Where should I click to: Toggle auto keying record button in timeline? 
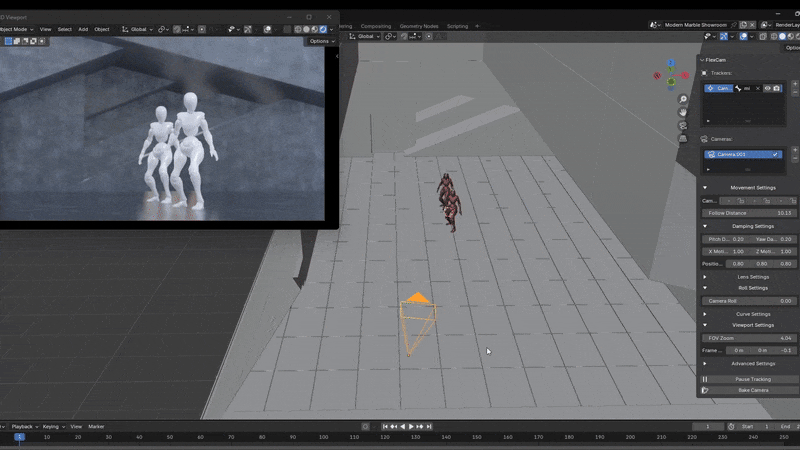[x=365, y=427]
